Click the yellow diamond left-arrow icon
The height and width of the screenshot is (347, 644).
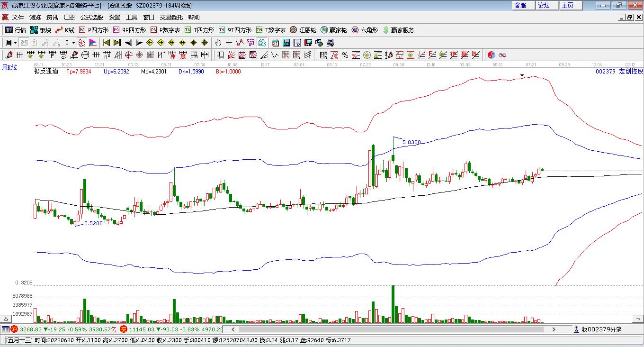click(x=150, y=43)
